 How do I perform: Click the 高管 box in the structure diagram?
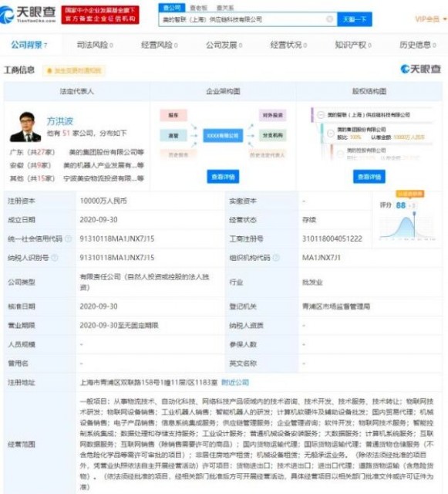[173, 136]
